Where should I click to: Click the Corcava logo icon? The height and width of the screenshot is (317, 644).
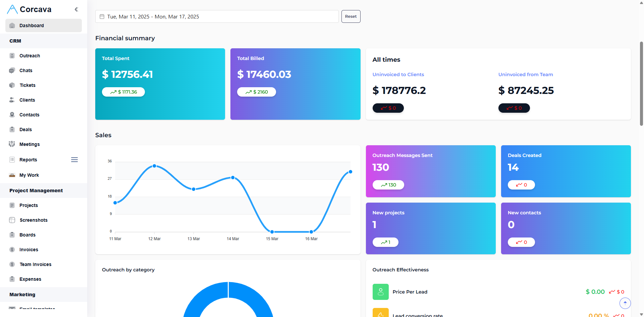[12, 9]
